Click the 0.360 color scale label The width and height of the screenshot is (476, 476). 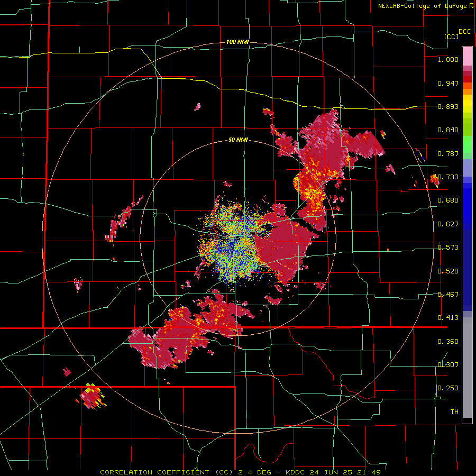pos(448,342)
